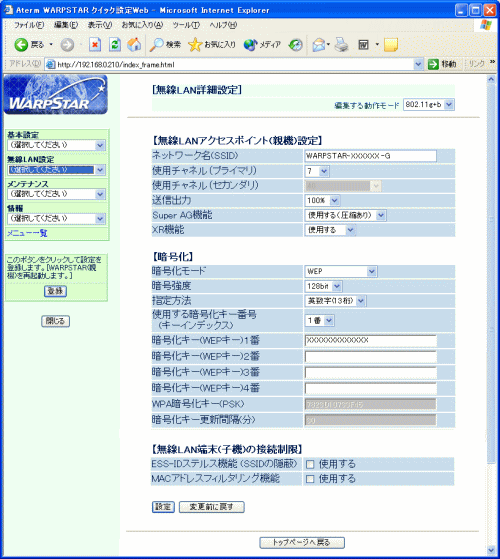Click the Mail envelope icon
The height and width of the screenshot is (559, 500).
click(319, 45)
